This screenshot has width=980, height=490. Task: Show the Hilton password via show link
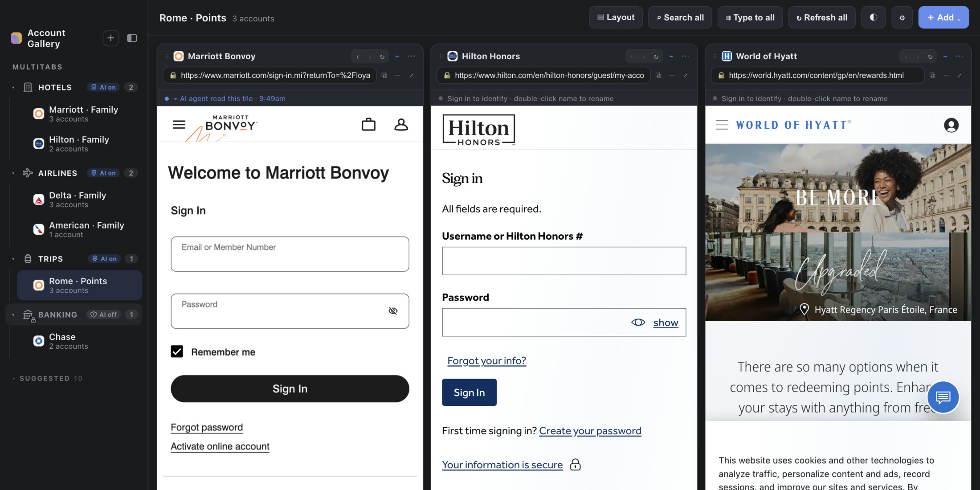(666, 323)
